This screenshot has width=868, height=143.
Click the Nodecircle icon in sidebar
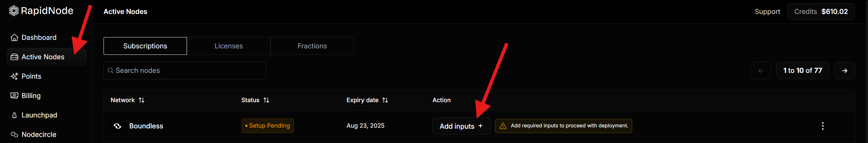14,134
